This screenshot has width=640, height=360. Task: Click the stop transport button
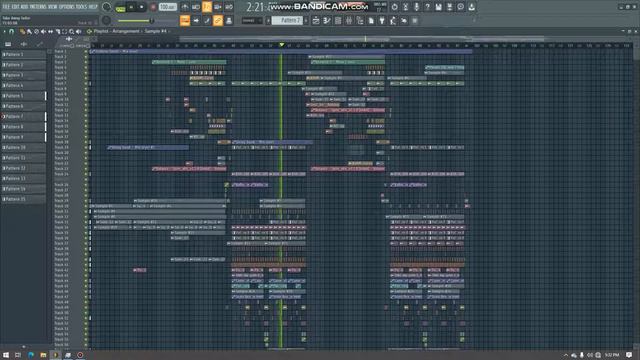(x=142, y=7)
